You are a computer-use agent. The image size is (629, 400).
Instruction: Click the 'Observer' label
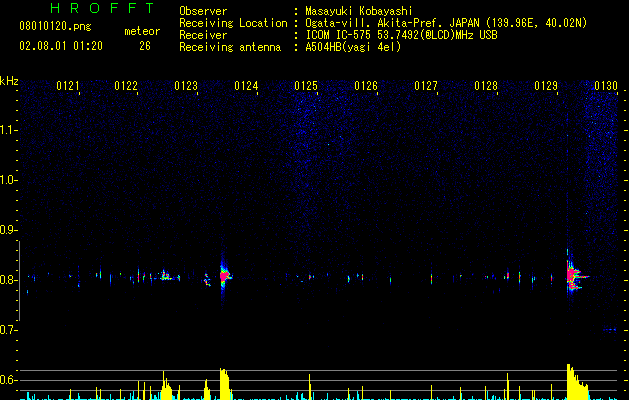point(203,11)
